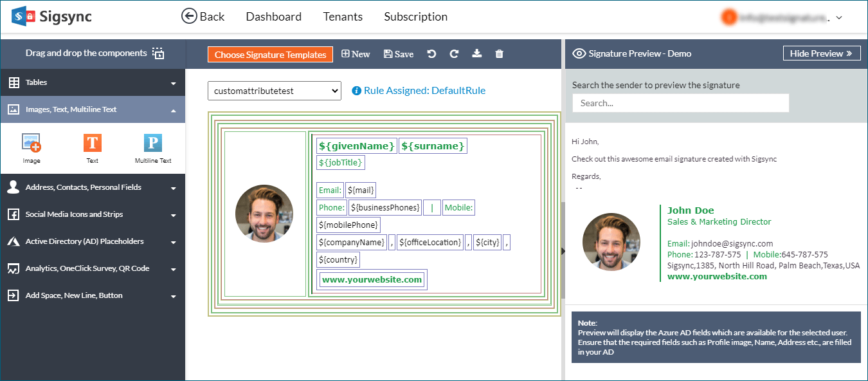Open the Dashboard menu
Viewport: 868px width, 381px height.
pos(273,17)
